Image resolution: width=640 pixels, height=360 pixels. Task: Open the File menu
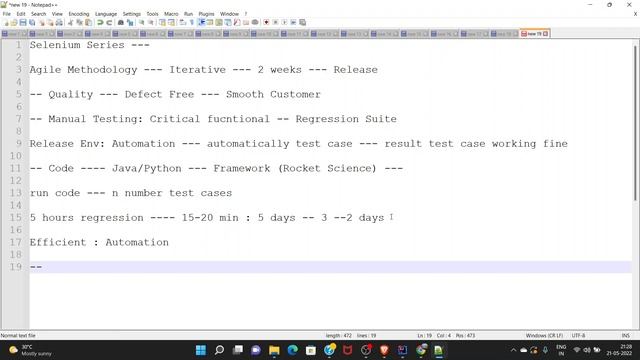click(7, 14)
